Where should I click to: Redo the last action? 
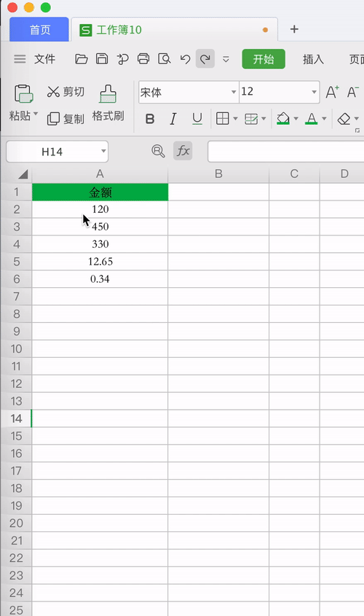click(x=205, y=59)
